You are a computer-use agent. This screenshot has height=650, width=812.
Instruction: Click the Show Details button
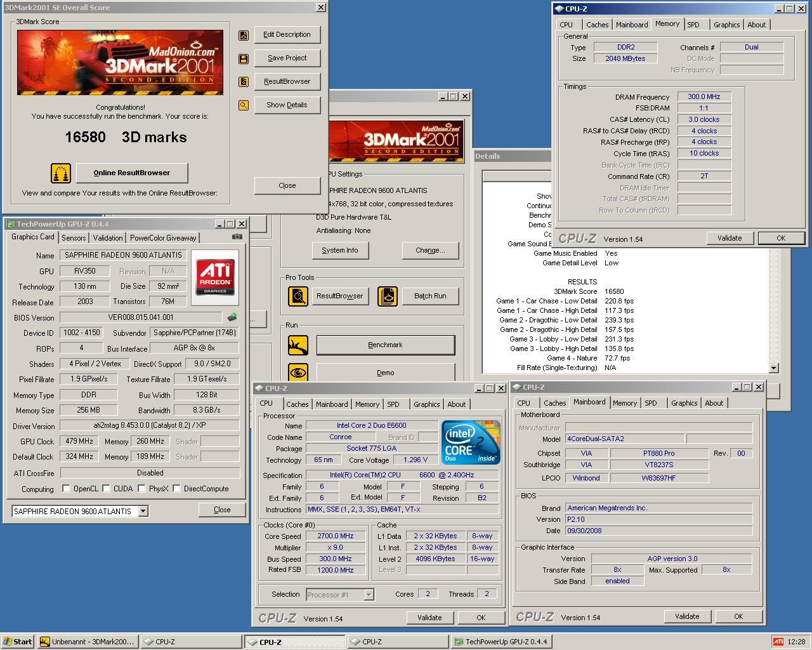coord(287,105)
